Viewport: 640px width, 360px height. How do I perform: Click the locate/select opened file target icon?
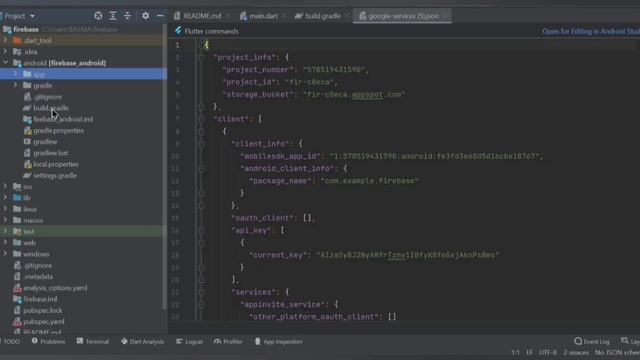point(98,16)
